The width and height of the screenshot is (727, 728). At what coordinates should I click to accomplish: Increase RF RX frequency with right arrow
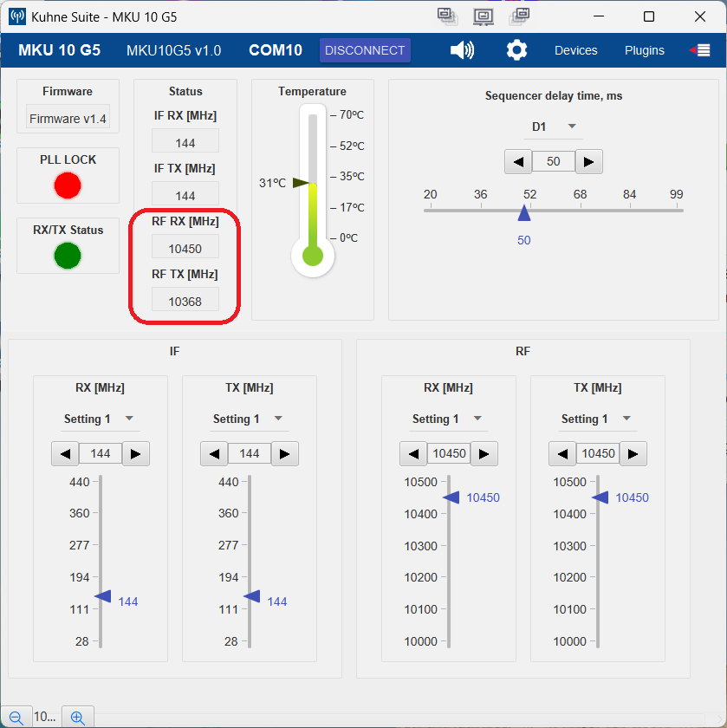click(x=484, y=453)
